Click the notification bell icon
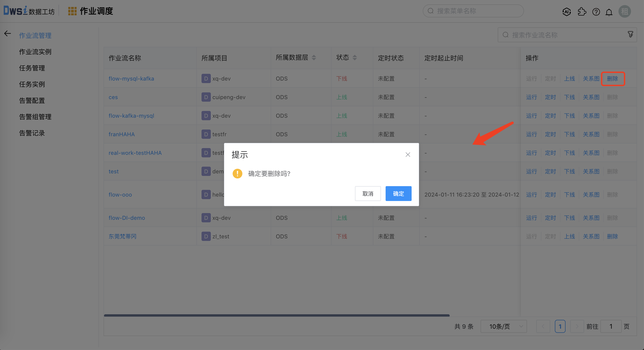 click(609, 12)
